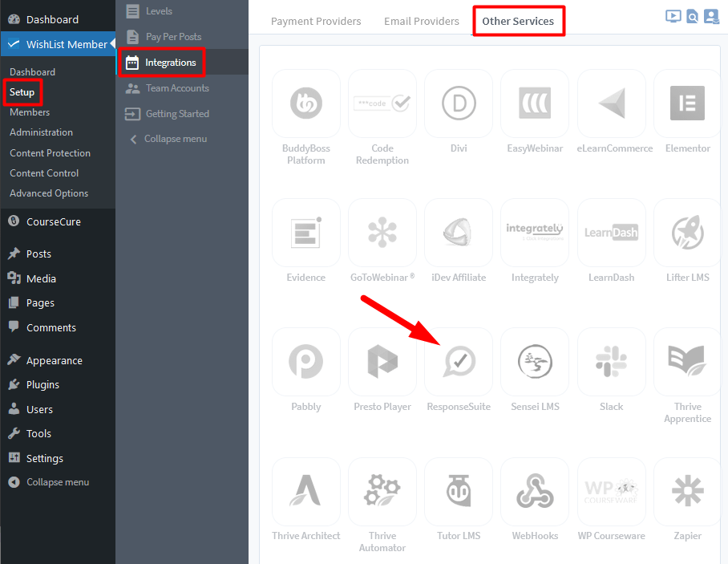
Task: Open the Plugins menu
Action: coord(58,384)
